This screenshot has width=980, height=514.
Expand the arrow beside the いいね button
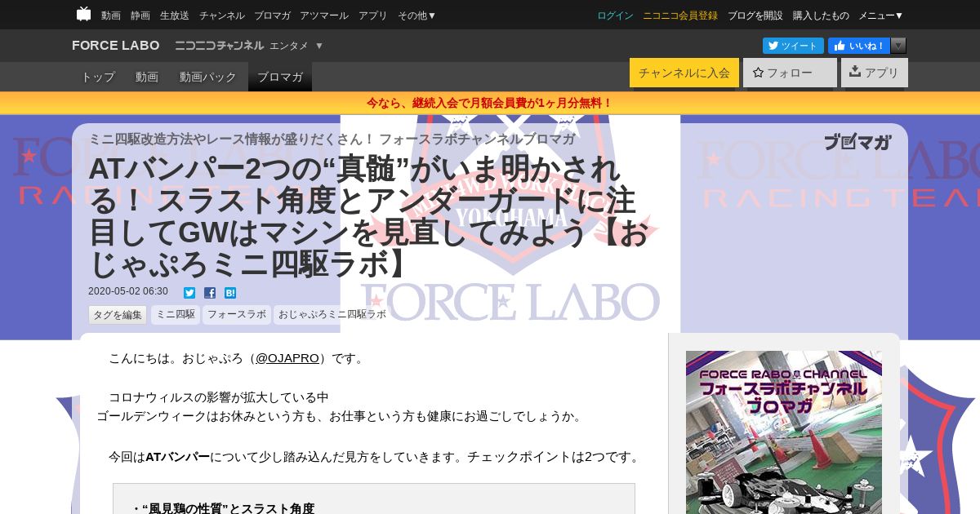click(898, 46)
